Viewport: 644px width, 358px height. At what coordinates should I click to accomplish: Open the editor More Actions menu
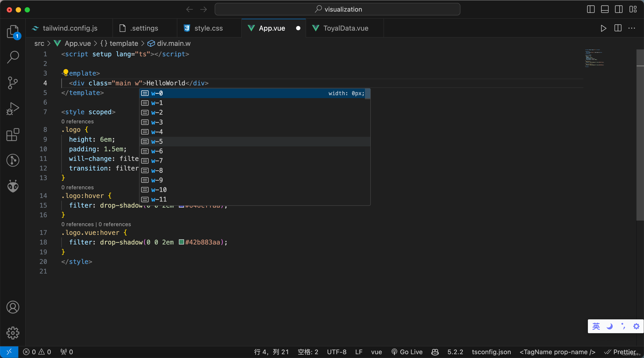point(632,28)
